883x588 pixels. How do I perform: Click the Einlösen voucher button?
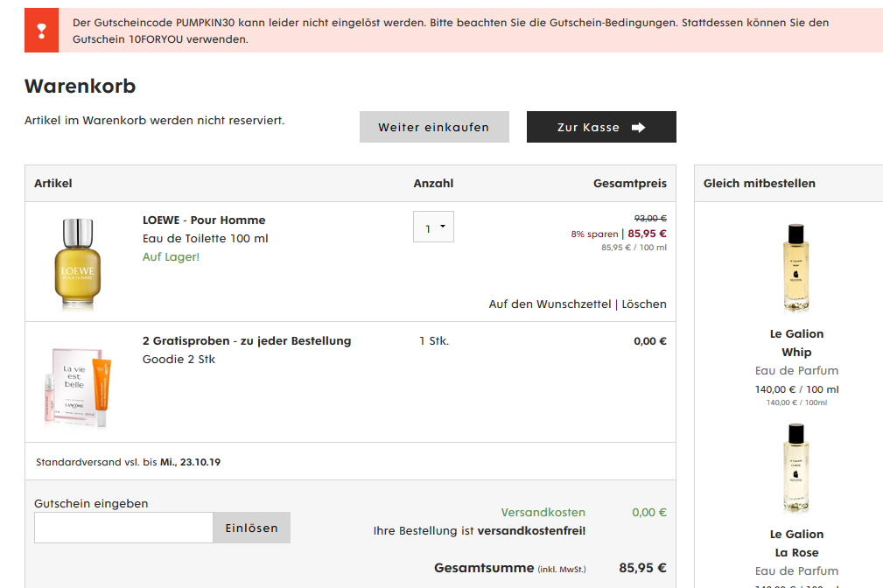pos(252,528)
